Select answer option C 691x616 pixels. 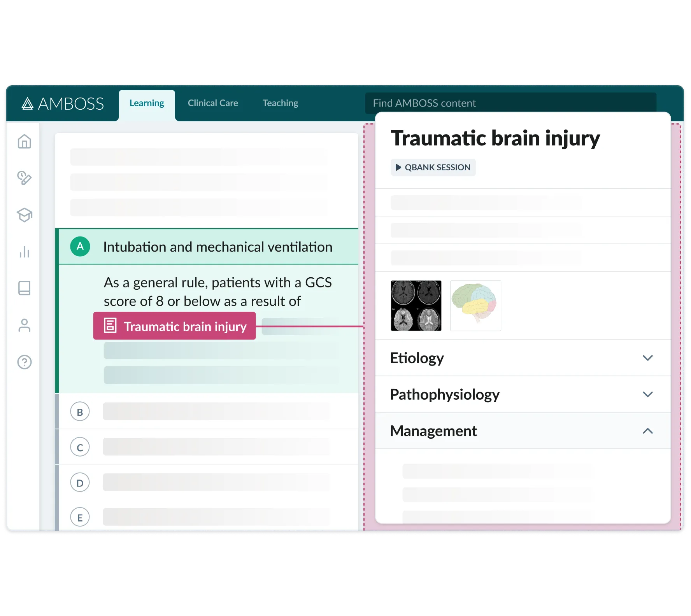[80, 447]
